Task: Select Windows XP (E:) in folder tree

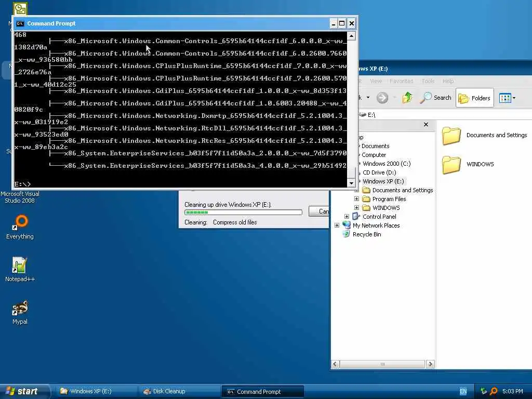Action: [x=383, y=181]
